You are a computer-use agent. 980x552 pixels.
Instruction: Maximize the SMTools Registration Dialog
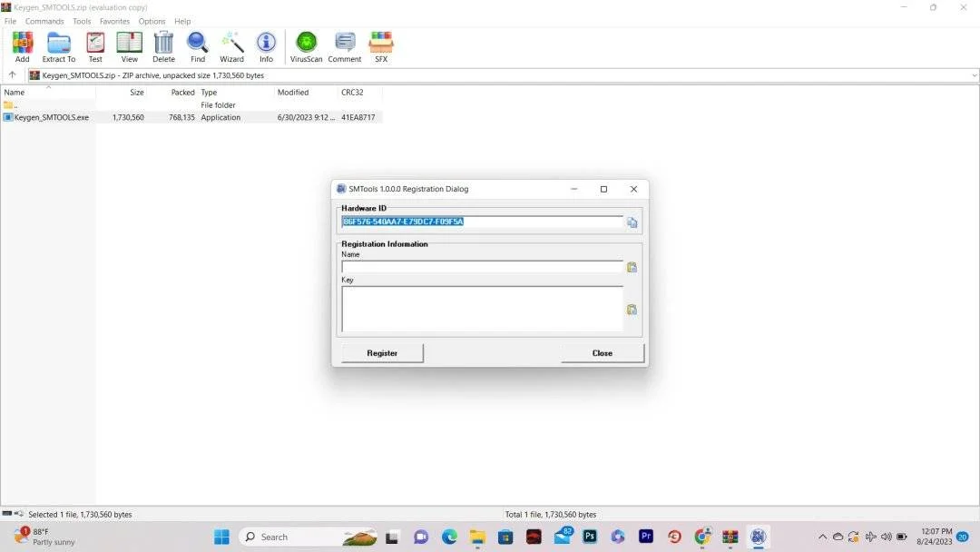(603, 189)
